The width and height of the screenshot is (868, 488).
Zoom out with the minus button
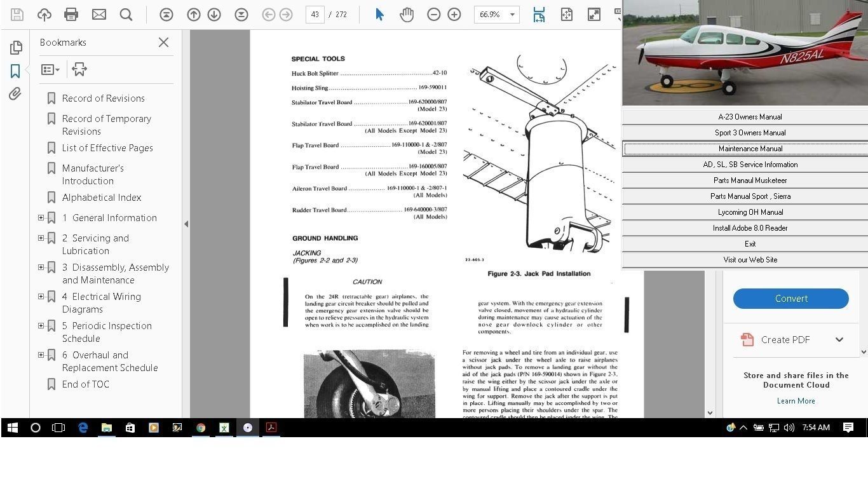point(434,14)
